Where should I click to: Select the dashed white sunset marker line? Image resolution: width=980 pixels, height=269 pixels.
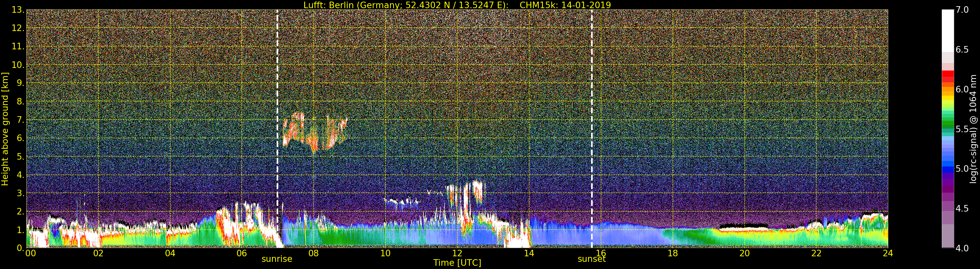592,129
